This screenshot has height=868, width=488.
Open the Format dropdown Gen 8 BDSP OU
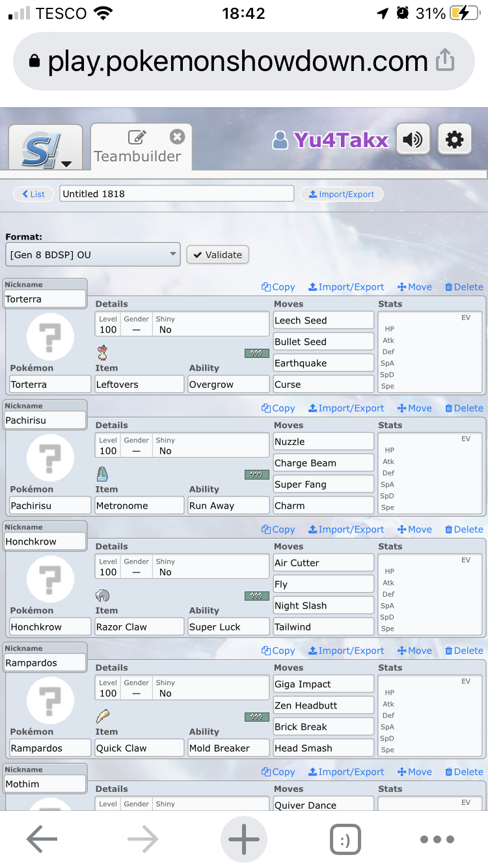pyautogui.click(x=93, y=254)
